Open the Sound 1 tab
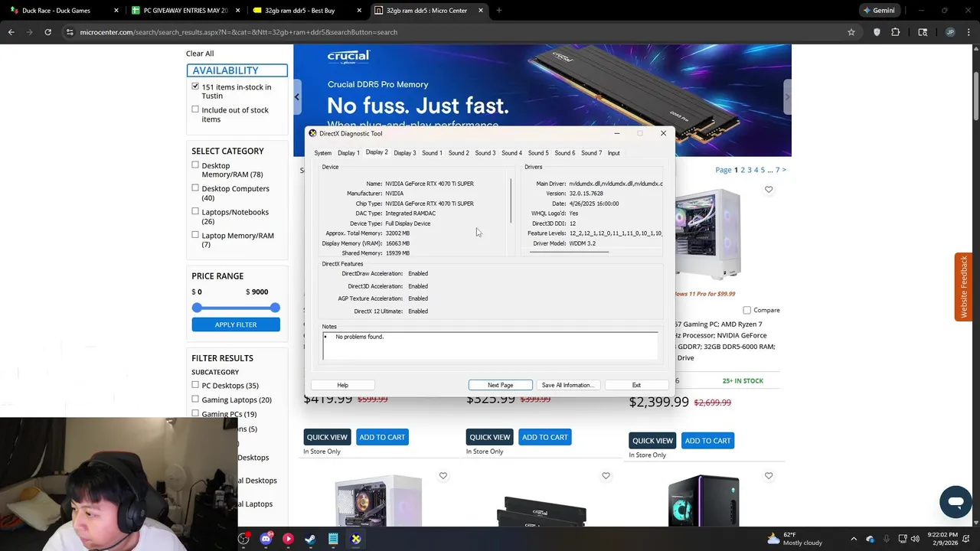 pos(432,153)
